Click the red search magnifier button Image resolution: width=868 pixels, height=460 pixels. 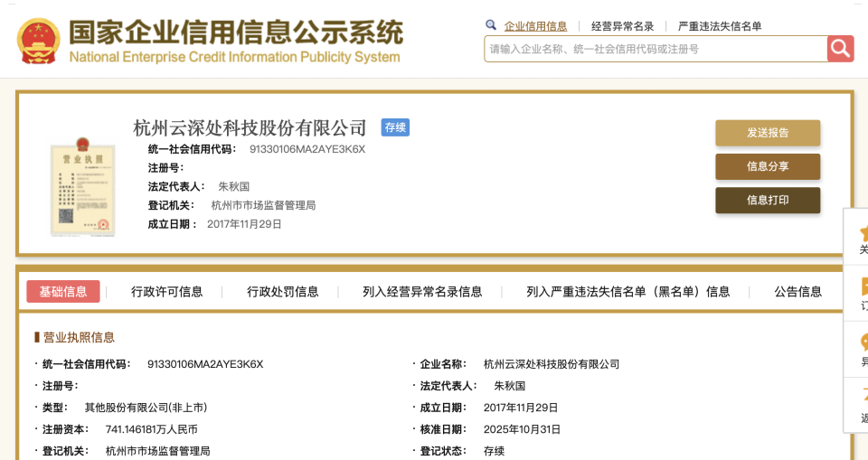click(840, 49)
